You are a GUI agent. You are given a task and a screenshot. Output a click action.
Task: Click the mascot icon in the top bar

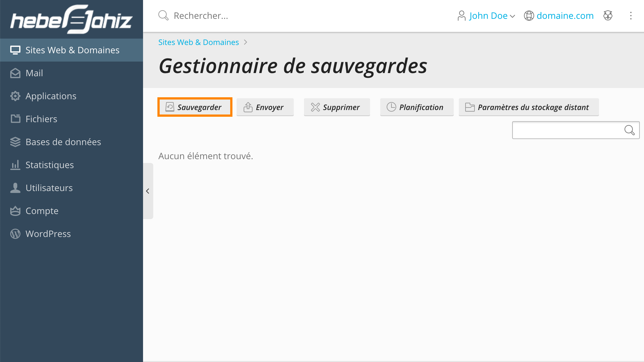point(608,15)
